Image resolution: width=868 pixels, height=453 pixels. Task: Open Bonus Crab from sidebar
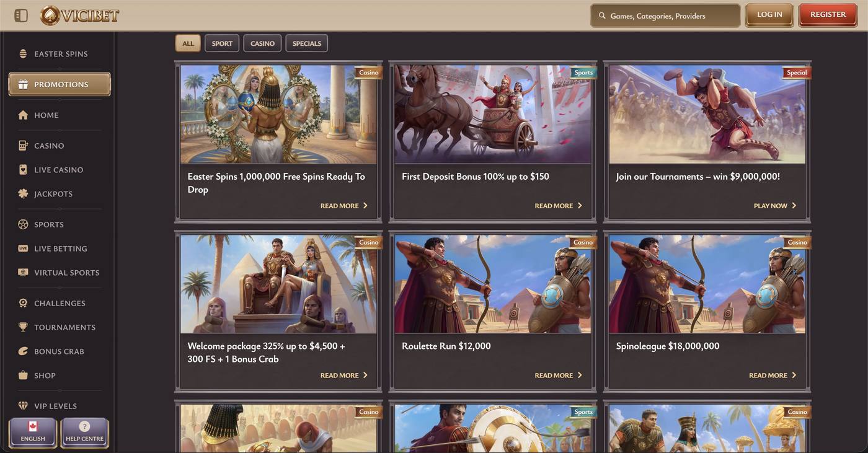tap(60, 351)
